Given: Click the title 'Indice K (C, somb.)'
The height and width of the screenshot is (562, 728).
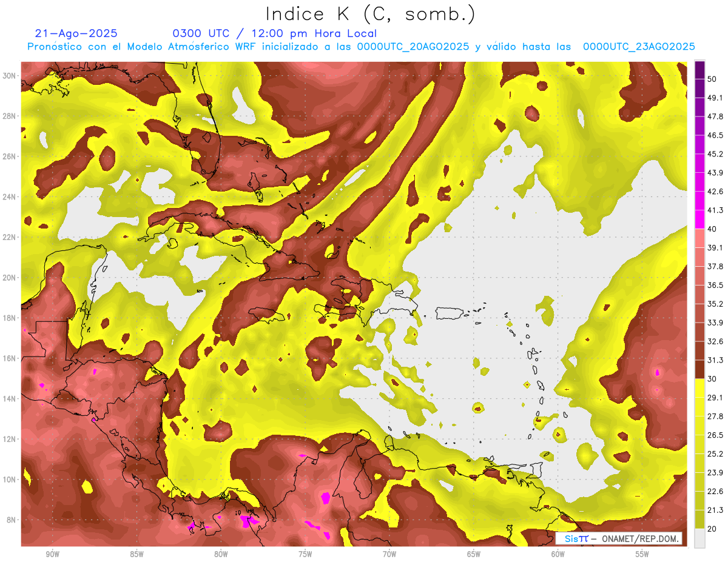Looking at the screenshot, I should point(371,14).
